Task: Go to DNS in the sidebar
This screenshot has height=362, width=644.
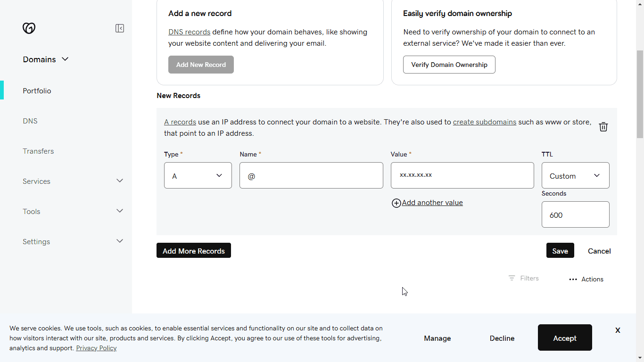Action: pyautogui.click(x=30, y=121)
